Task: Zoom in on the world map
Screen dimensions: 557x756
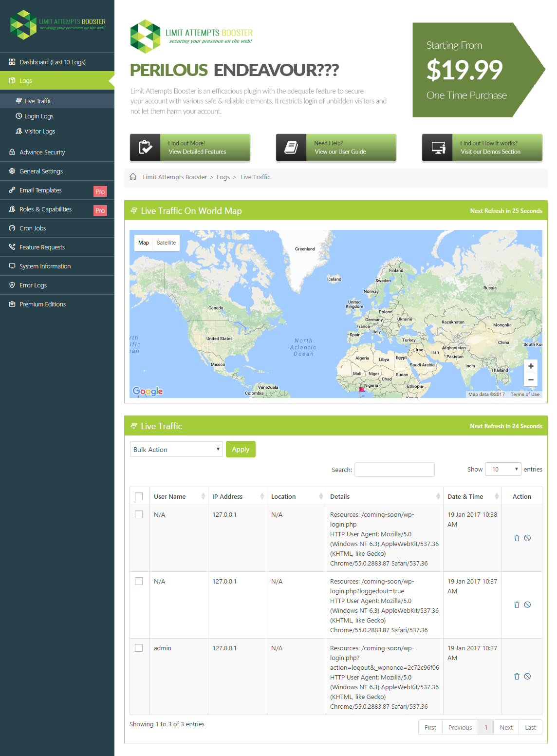Action: [531, 366]
